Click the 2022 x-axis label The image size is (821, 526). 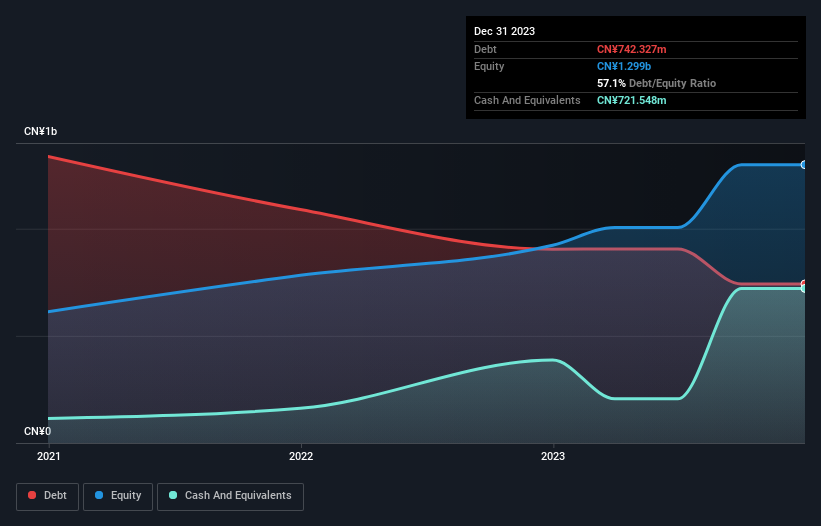point(301,456)
